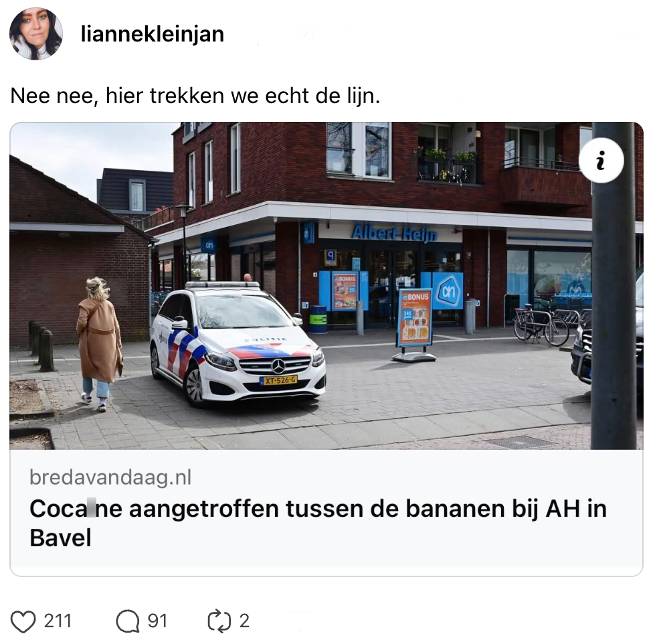
Task: Click the police car in the preview photo
Action: pos(238,342)
